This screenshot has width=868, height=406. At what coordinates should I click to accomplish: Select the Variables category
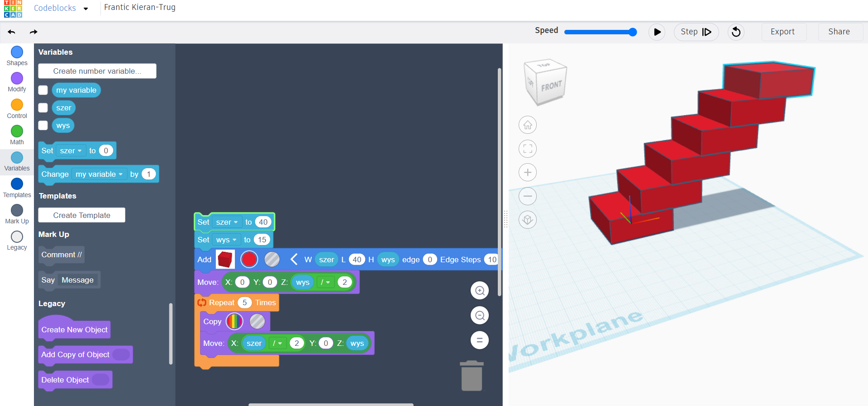pyautogui.click(x=17, y=161)
